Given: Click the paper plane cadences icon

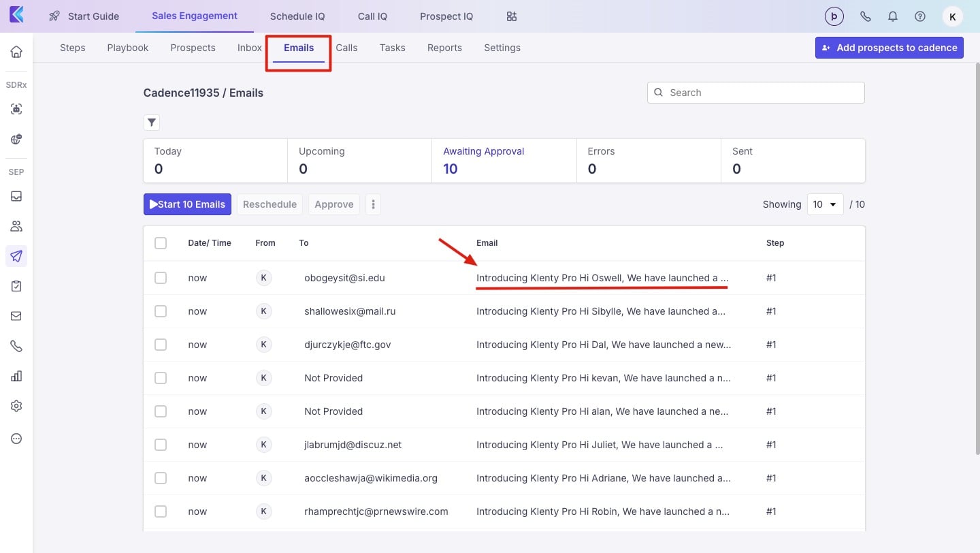Looking at the screenshot, I should pyautogui.click(x=16, y=256).
